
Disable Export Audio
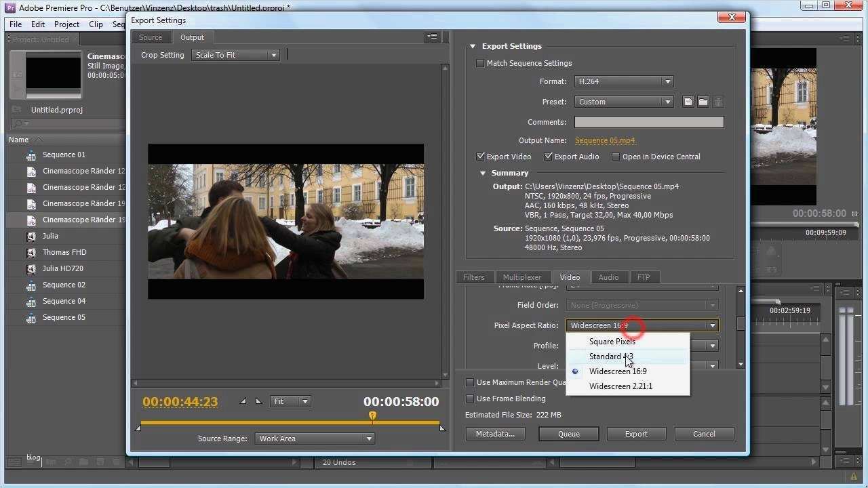(548, 156)
